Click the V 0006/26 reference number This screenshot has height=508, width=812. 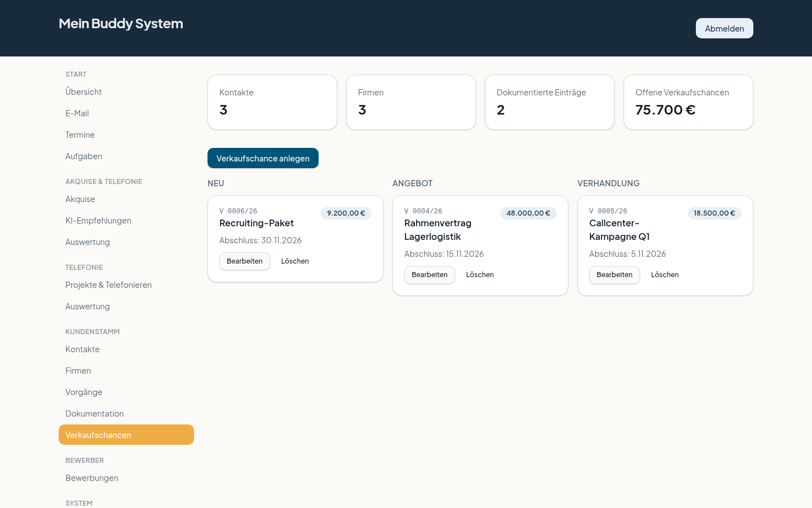click(x=238, y=211)
